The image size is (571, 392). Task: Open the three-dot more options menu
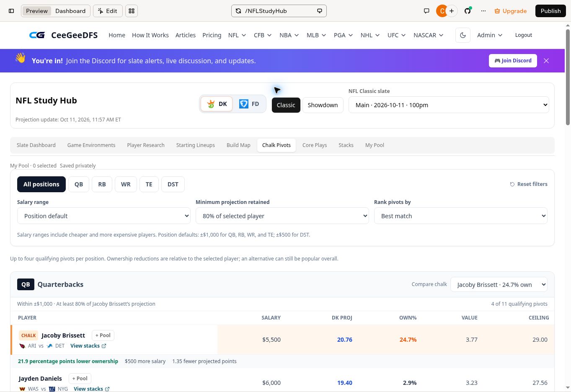point(483,11)
